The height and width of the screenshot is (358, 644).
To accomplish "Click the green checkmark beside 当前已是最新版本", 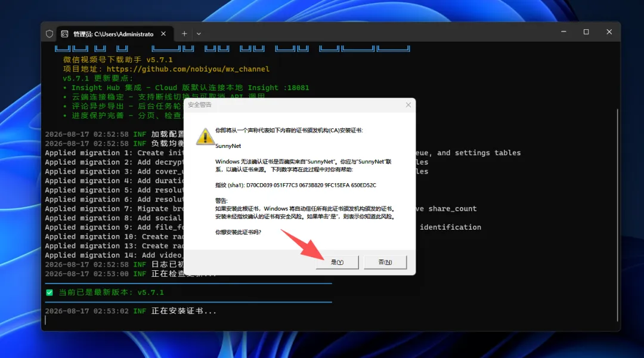I will click(49, 292).
